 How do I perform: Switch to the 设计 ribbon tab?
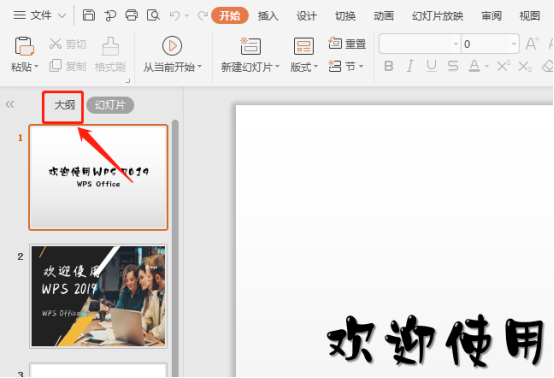(306, 16)
